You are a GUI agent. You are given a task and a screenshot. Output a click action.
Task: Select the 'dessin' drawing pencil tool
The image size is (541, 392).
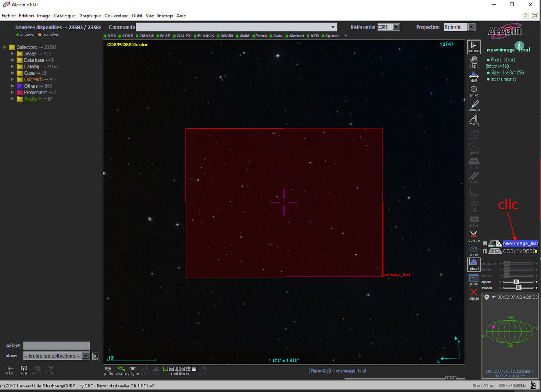pos(474,105)
